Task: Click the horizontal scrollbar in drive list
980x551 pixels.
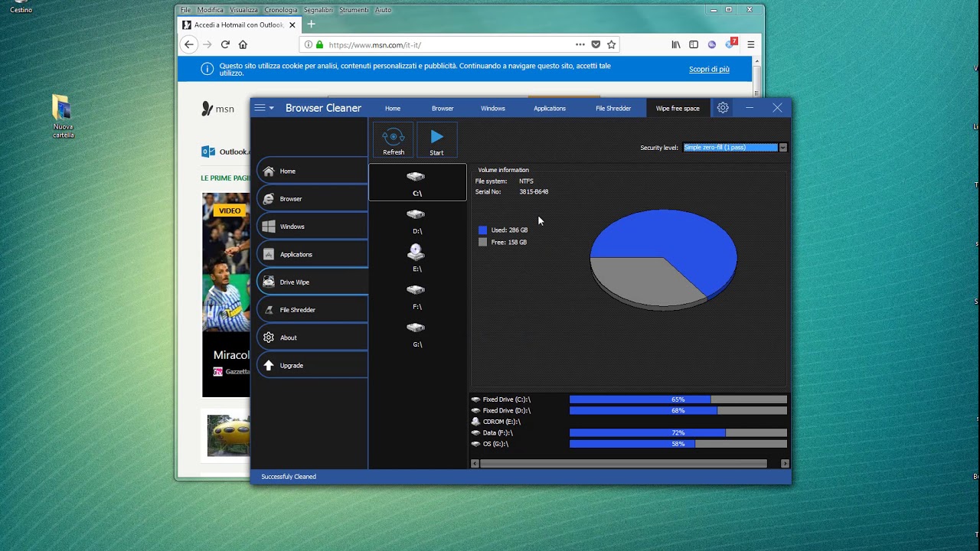Action: coord(623,464)
